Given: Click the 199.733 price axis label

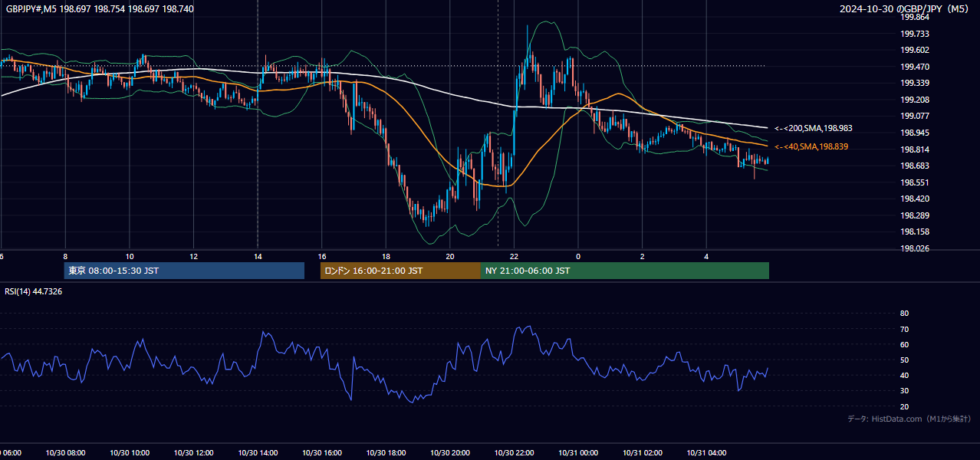Looking at the screenshot, I should (x=915, y=34).
